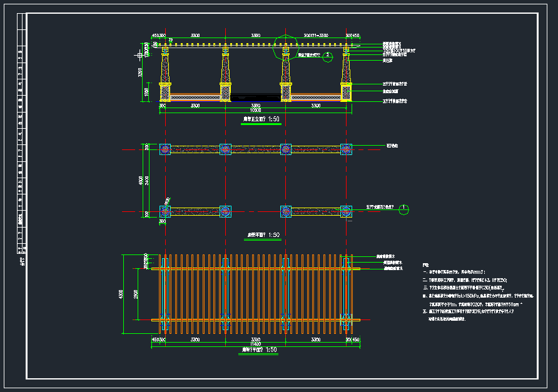Click the top-left column footing in plan view
The image size is (558, 392).
(x=165, y=149)
